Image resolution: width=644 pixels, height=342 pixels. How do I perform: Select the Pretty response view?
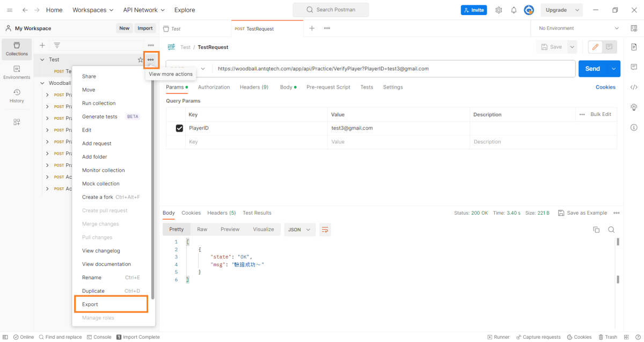tap(177, 229)
